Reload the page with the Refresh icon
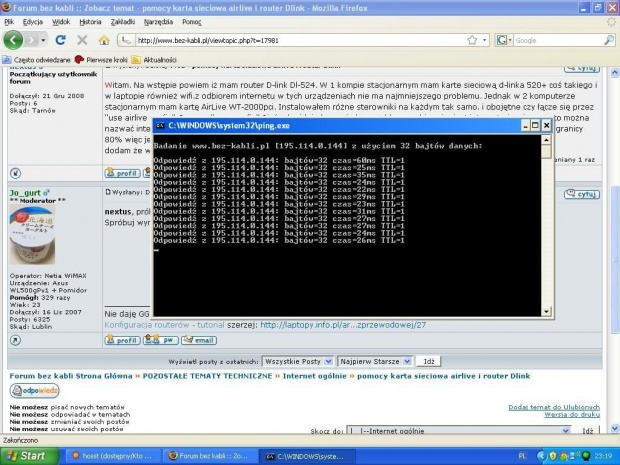 [x=60, y=40]
